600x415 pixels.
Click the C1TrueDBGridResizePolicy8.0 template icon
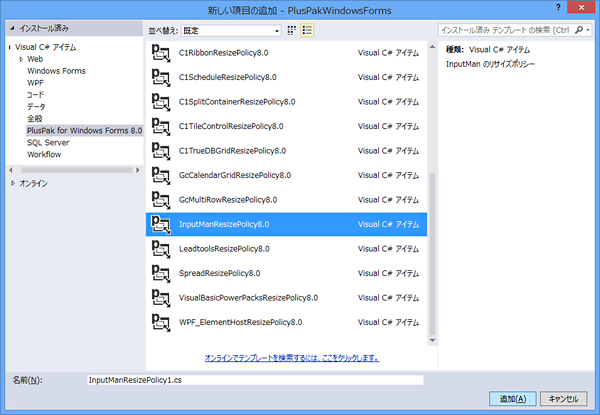[x=161, y=151]
